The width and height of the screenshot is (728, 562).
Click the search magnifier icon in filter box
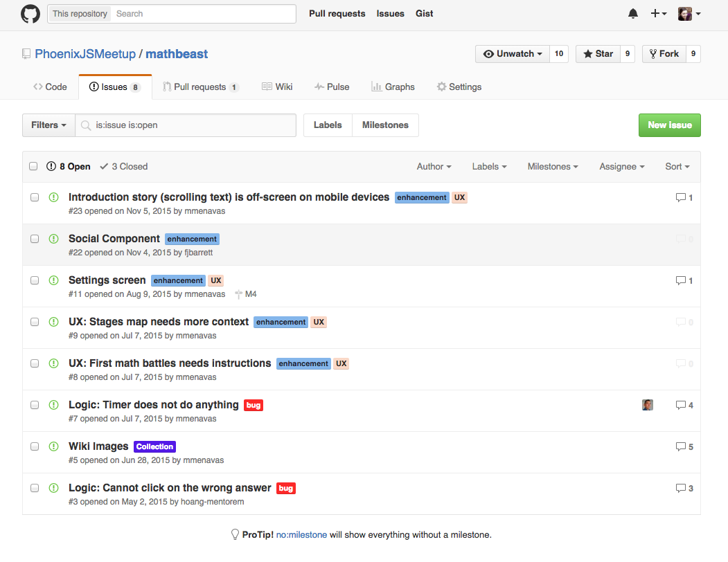tap(86, 125)
